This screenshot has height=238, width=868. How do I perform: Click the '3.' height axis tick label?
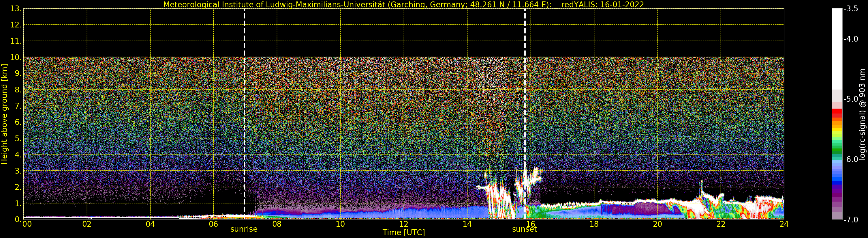(x=18, y=171)
